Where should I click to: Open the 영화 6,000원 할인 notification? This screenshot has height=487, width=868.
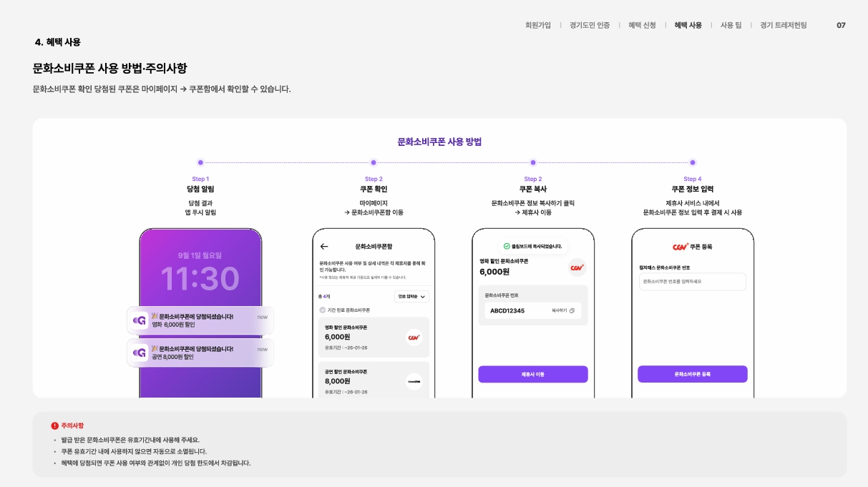tap(200, 320)
